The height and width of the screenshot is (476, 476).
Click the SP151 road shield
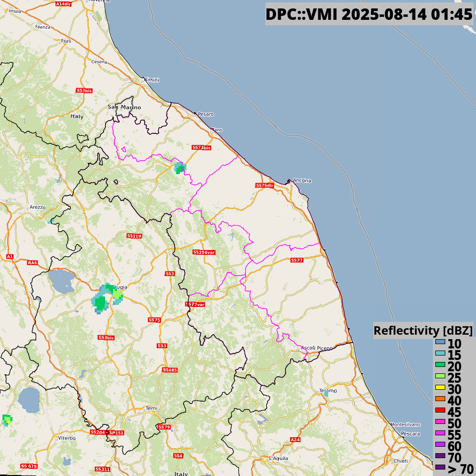point(116,432)
